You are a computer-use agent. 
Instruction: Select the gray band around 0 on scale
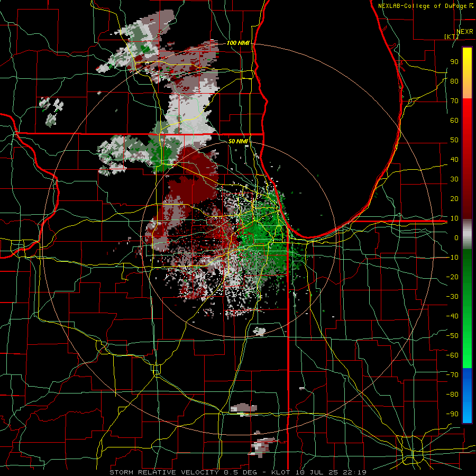[x=467, y=234]
